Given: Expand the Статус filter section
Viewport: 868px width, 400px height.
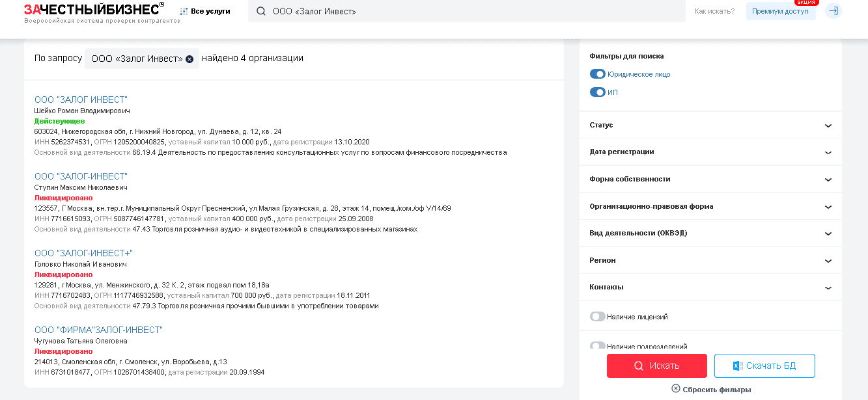Looking at the screenshot, I should 710,125.
